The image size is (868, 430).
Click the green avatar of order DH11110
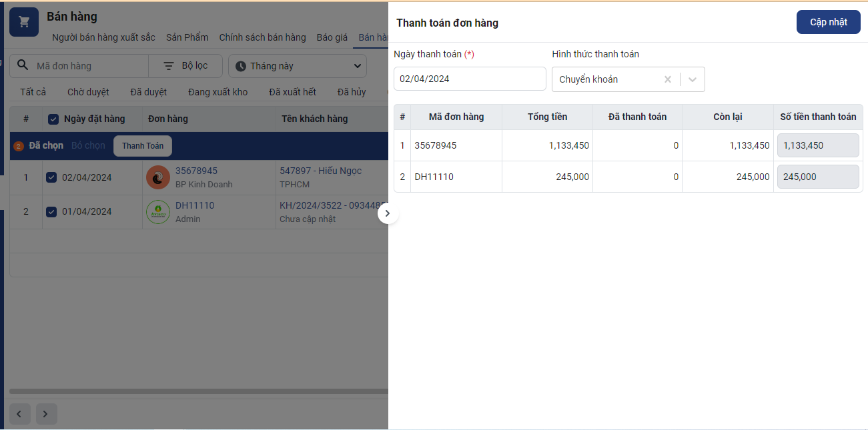pyautogui.click(x=158, y=212)
